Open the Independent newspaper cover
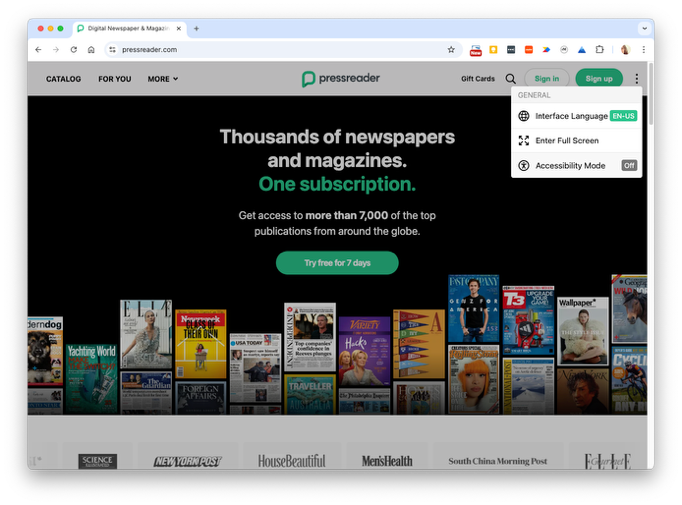The width and height of the screenshot is (682, 505). pos(310,337)
